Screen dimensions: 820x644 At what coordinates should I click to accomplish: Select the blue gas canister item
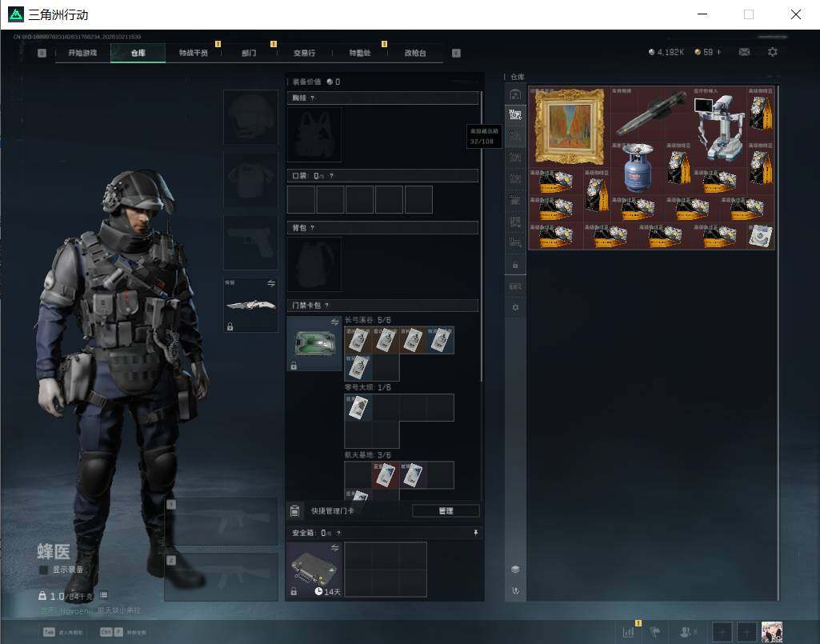click(x=638, y=167)
